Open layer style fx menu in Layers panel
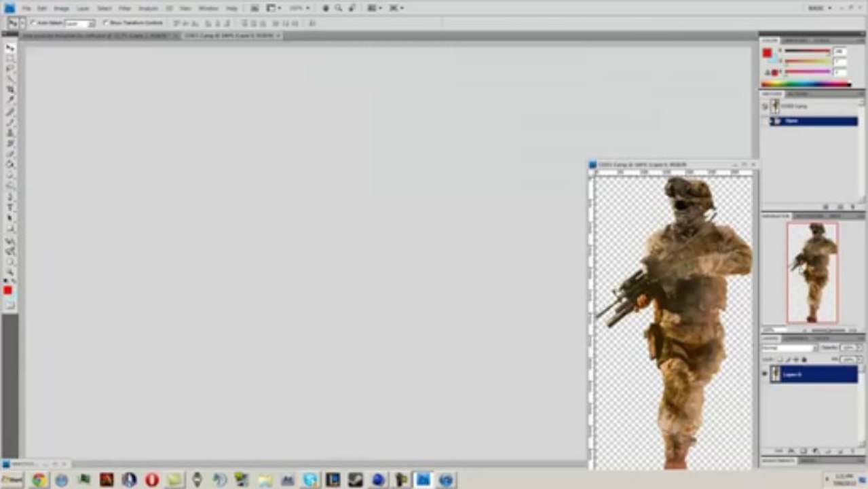868x489 pixels. pos(791,451)
